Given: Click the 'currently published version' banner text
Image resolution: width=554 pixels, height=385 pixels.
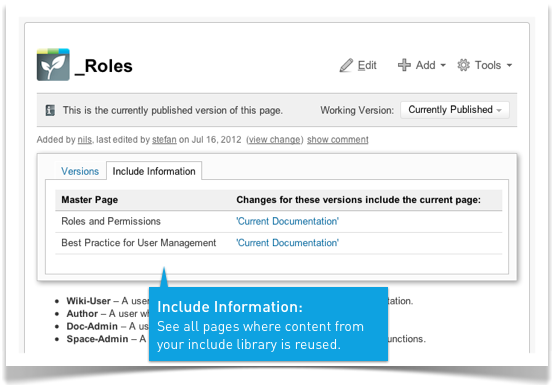Looking at the screenshot, I should (173, 111).
